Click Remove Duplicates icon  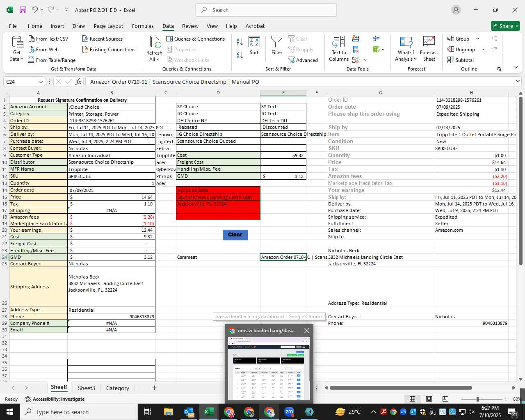356,50
